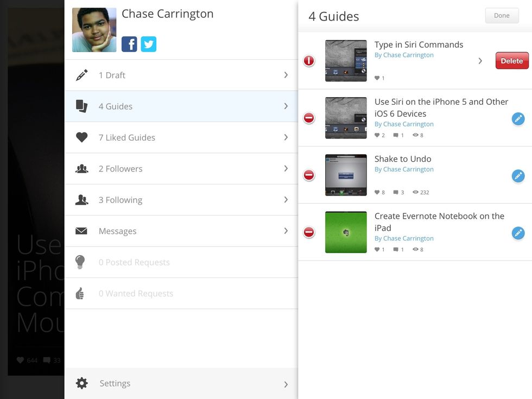Expand the Settings row chevron
This screenshot has width=532, height=399.
(286, 384)
